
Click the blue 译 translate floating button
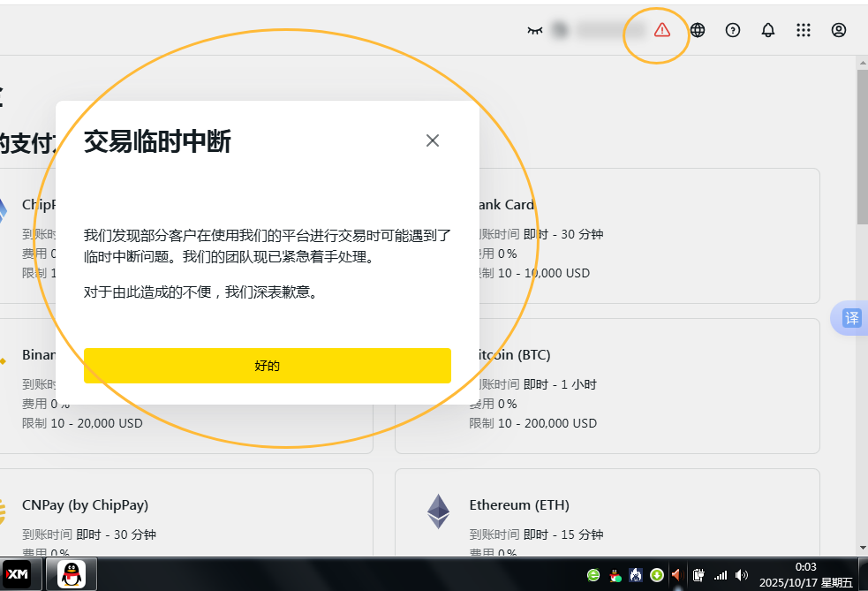click(851, 318)
